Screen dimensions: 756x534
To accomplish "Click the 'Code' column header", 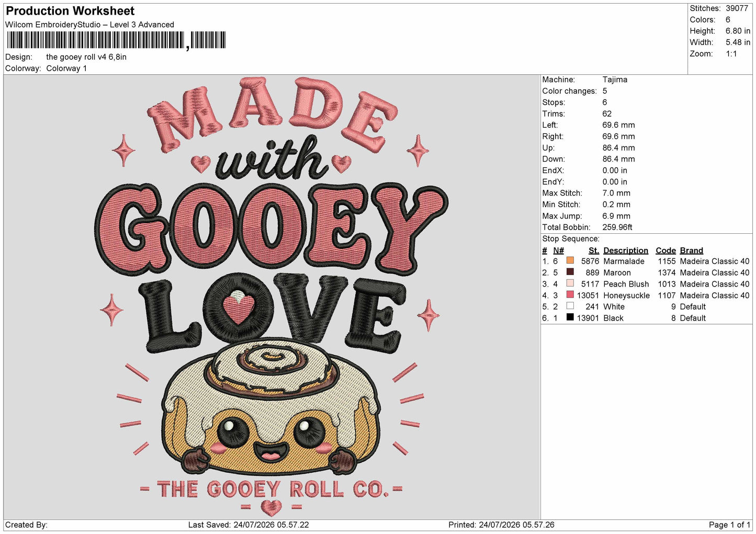I will coord(665,251).
